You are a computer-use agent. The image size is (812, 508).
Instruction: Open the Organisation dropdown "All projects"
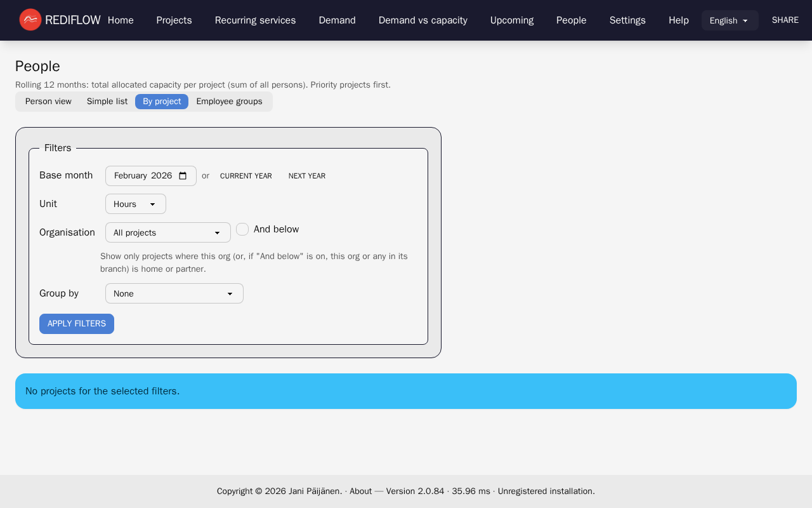(167, 232)
